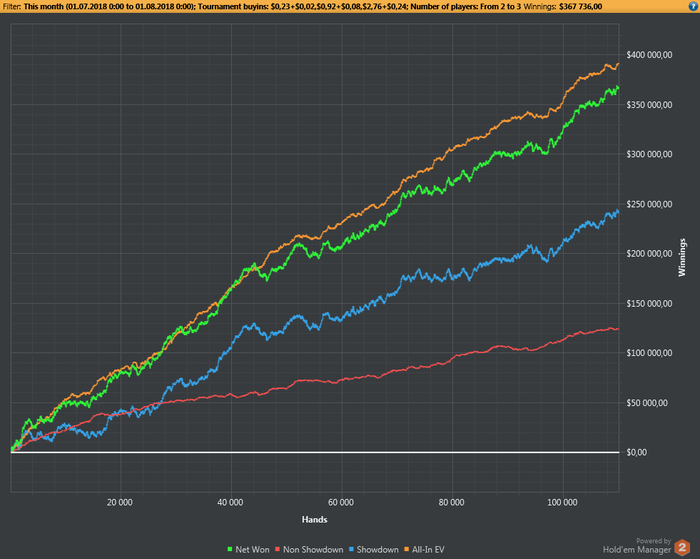Viewport: 700px width, 559px height.
Task: Click the blue Showdown color swatch
Action: tap(351, 550)
